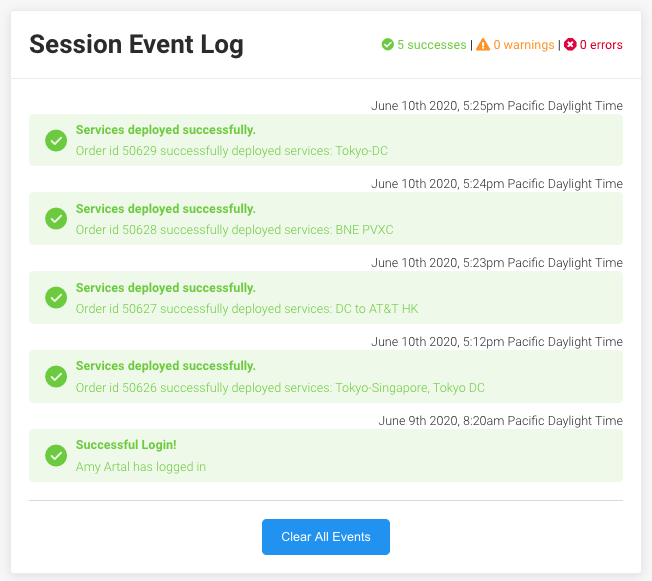Click the June 9th 8:20am timestamp

[x=501, y=421]
